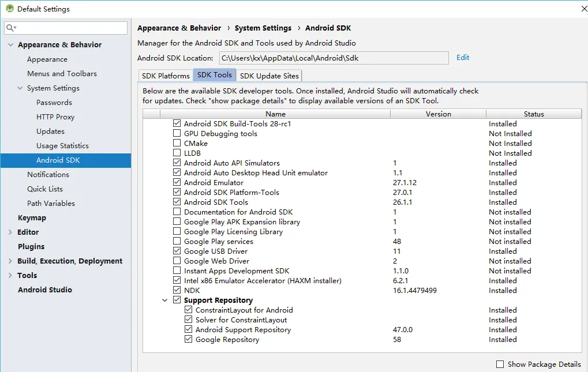The width and height of the screenshot is (588, 372).
Task: Collapse the Appearance & Behavior section
Action: click(x=10, y=45)
